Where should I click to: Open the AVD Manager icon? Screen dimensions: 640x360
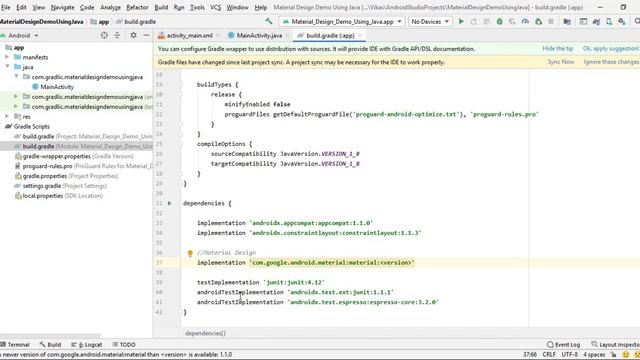click(x=609, y=21)
